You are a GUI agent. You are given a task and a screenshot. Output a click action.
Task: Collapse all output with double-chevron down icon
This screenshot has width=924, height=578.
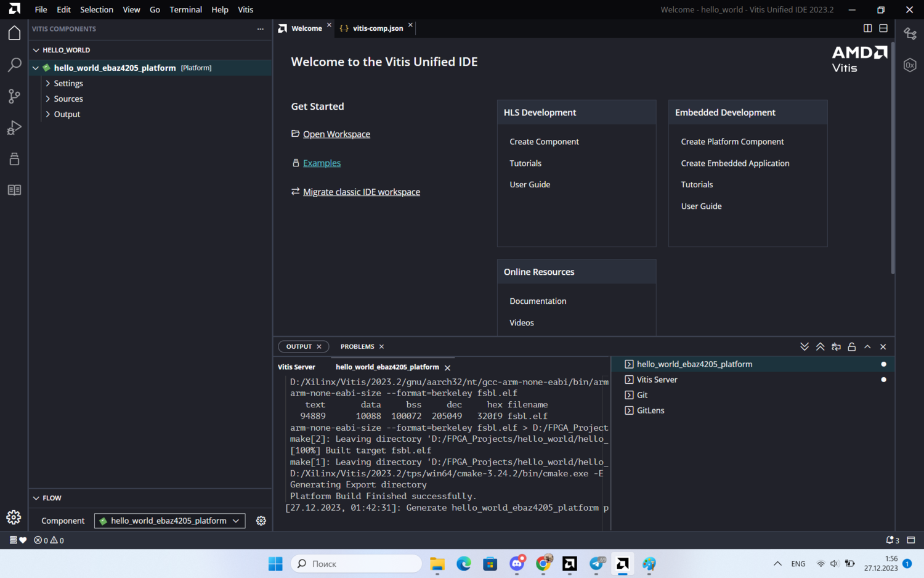pyautogui.click(x=804, y=347)
